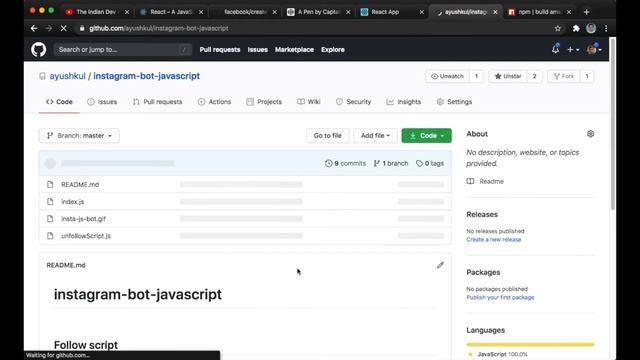Image resolution: width=640 pixels, height=360 pixels.
Task: Edit README using the pencil icon
Action: (440, 265)
